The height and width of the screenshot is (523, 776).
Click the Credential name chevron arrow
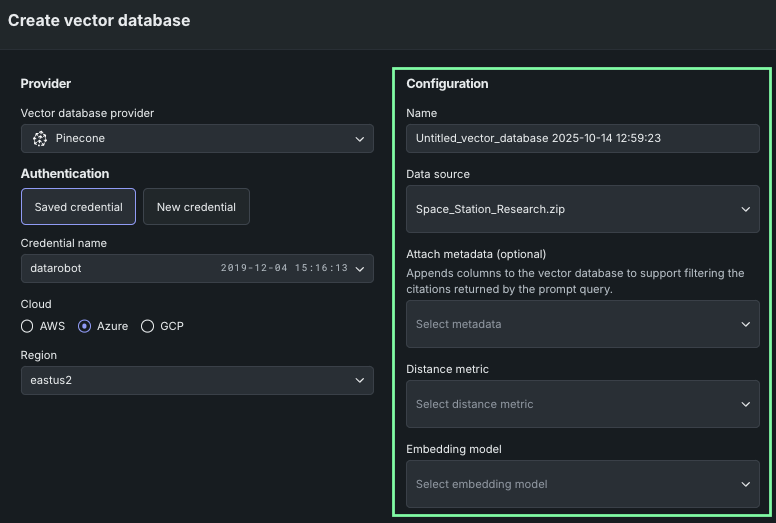click(x=359, y=268)
